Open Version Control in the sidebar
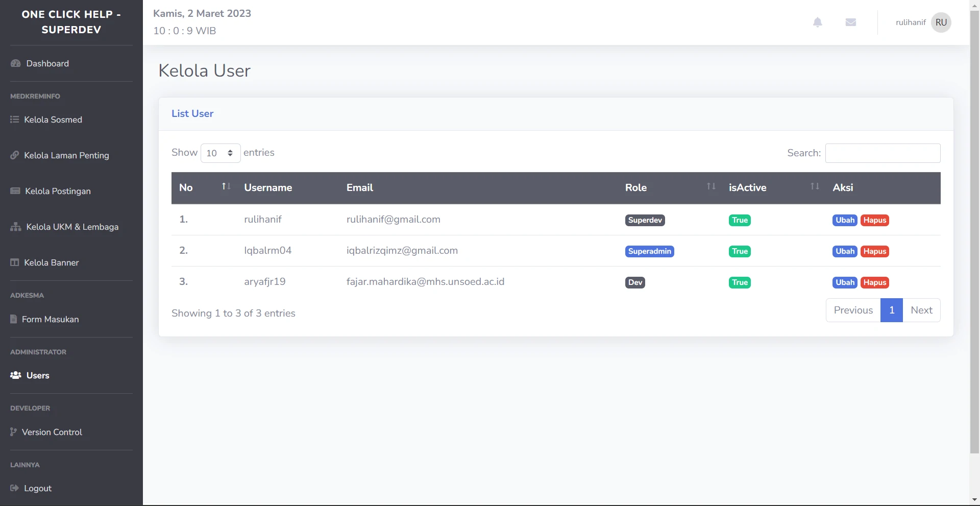 (52, 432)
